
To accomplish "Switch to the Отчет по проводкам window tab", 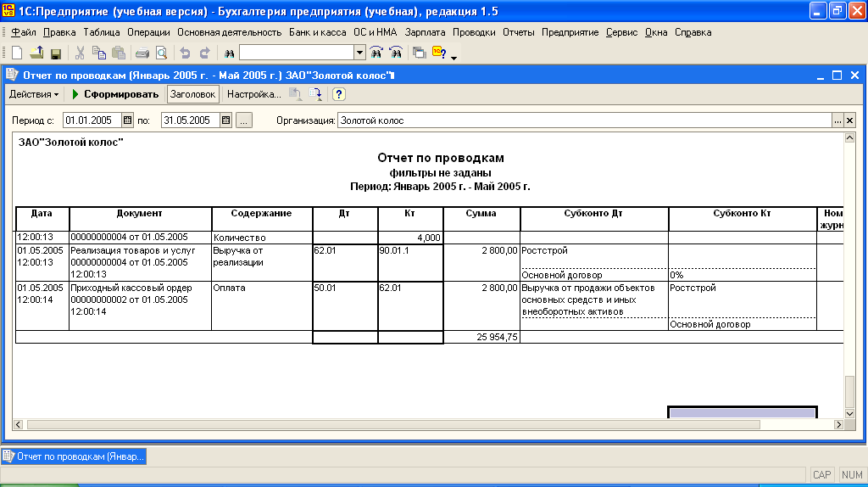I will tap(75, 456).
